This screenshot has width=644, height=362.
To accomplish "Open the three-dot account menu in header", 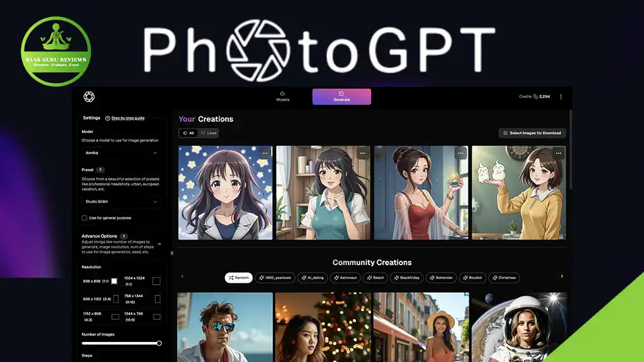I will [560, 96].
